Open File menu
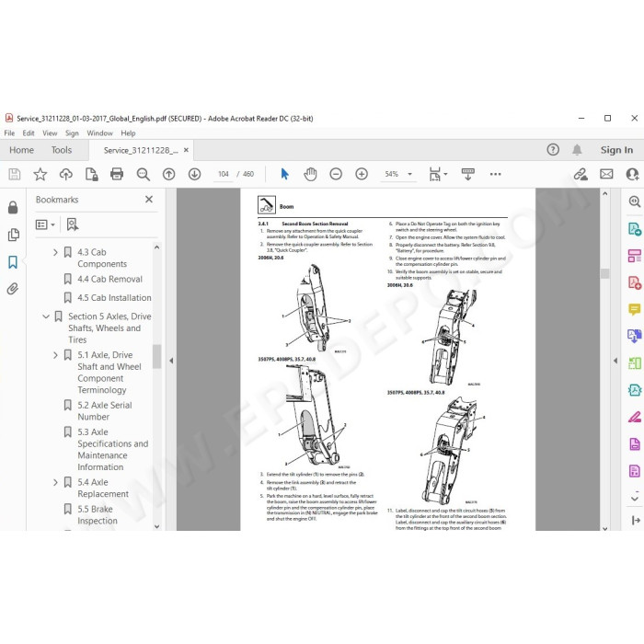This screenshot has height=644, width=644. tap(9, 133)
